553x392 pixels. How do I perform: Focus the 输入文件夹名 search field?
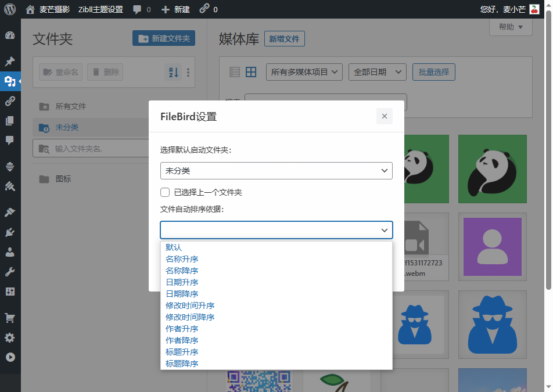[91, 149]
